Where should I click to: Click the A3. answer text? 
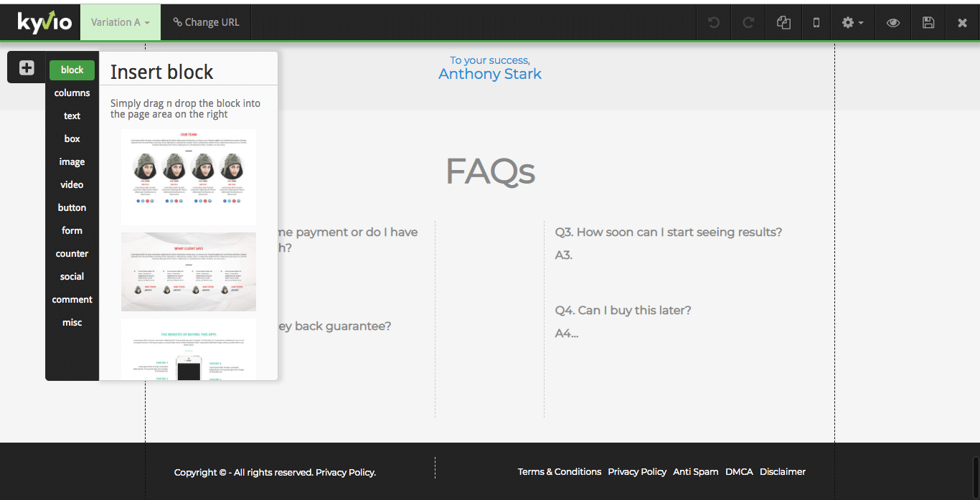[564, 255]
